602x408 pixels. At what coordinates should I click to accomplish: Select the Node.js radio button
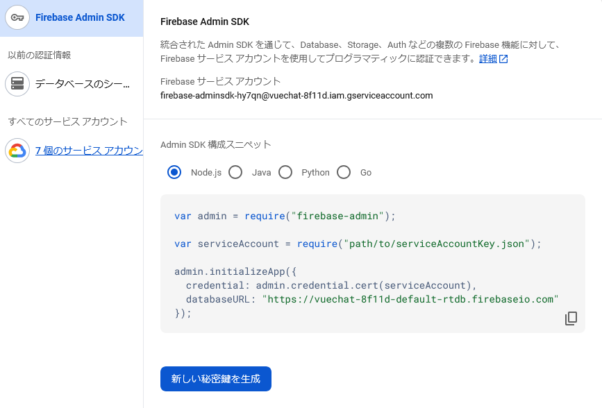(174, 172)
